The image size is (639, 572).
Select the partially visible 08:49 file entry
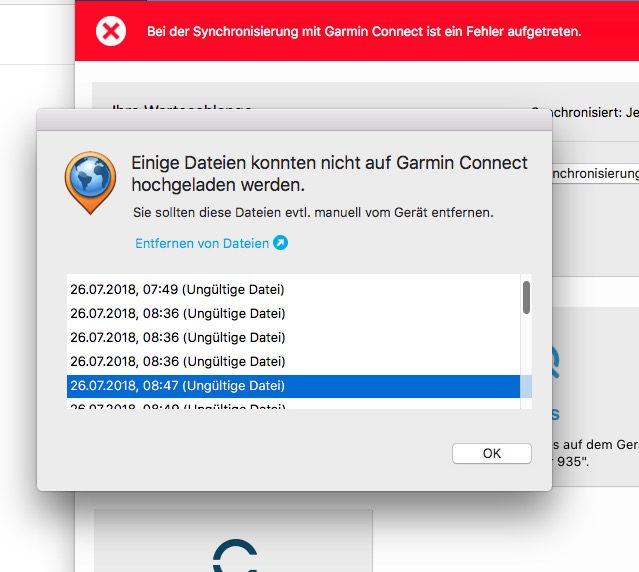tap(293, 405)
